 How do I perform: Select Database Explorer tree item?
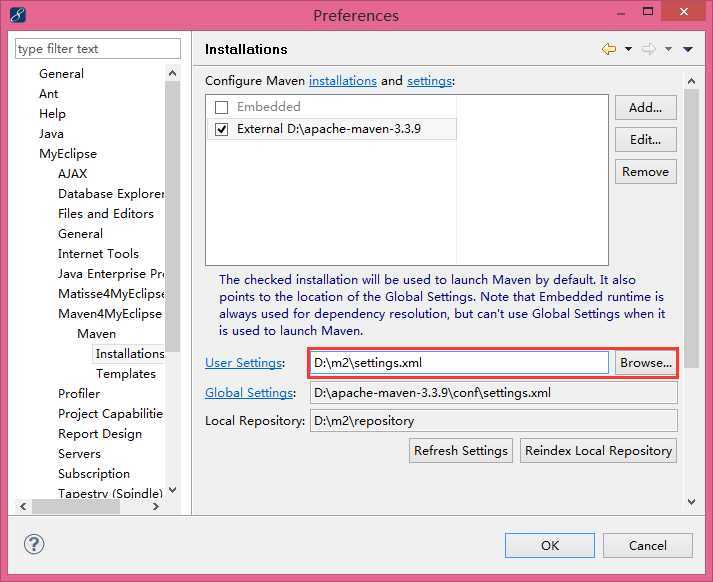[x=111, y=194]
